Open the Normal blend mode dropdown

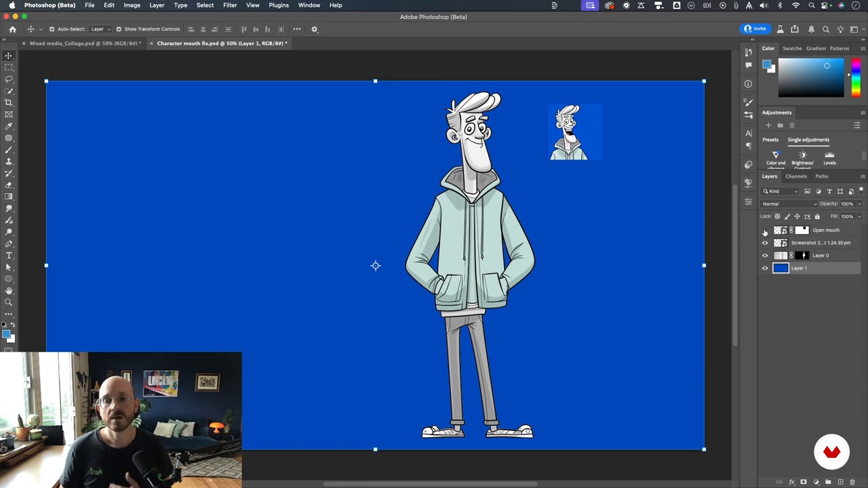(x=789, y=203)
